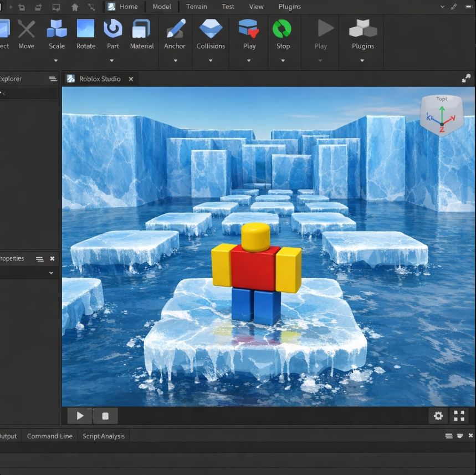Insert a new Part
The width and height of the screenshot is (476, 475).
click(x=113, y=34)
